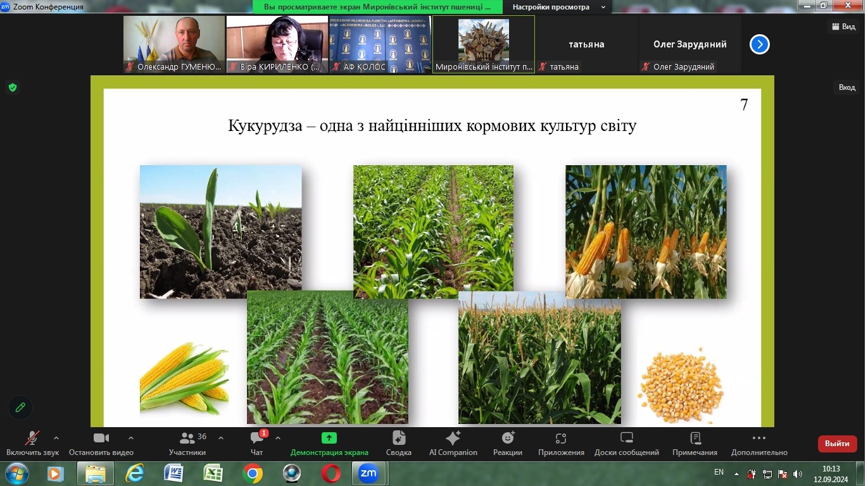Show next participants with blue arrow
868x486 pixels.
(760, 44)
